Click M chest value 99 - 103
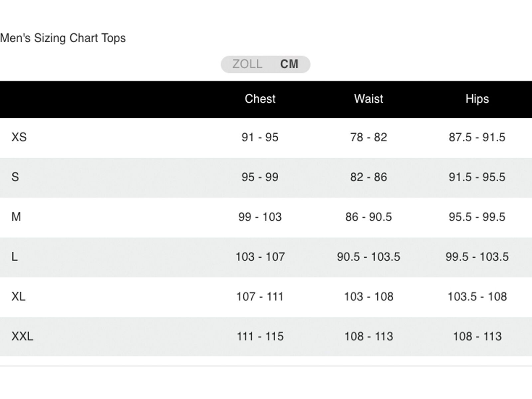Screen dimensions: 532x399 pyautogui.click(x=260, y=217)
